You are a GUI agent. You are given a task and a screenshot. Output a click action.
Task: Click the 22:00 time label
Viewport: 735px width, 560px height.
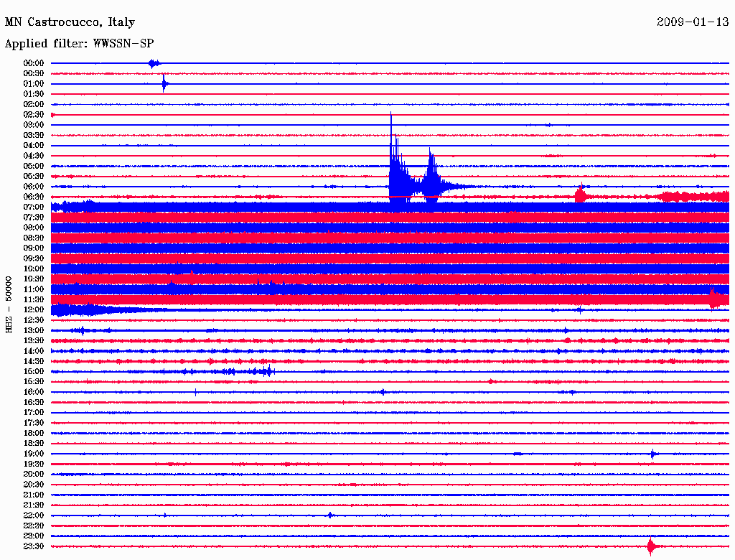(34, 515)
